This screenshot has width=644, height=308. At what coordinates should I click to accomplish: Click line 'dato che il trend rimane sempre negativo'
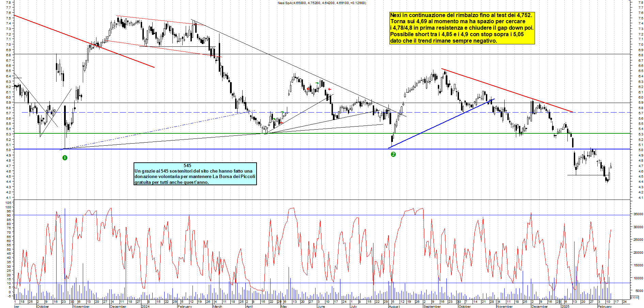(444, 41)
